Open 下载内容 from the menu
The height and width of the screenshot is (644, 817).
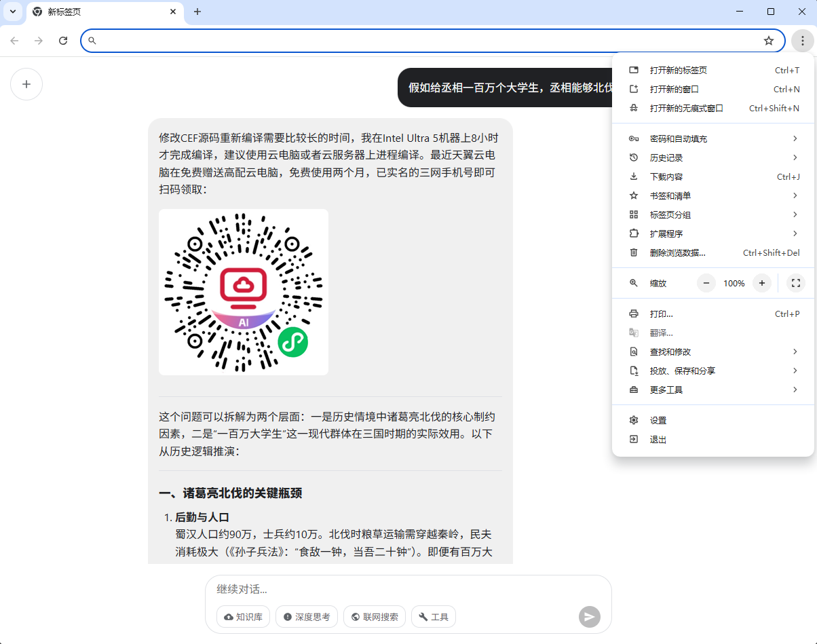(x=713, y=176)
